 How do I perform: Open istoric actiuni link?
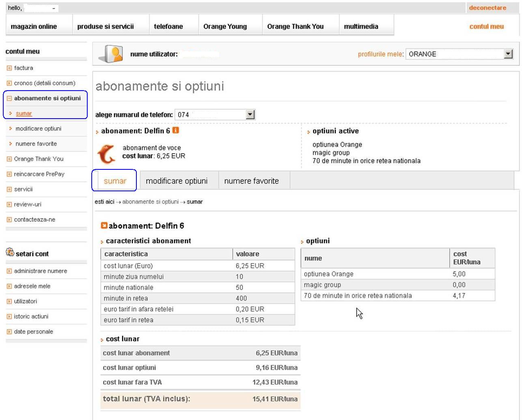pyautogui.click(x=31, y=317)
